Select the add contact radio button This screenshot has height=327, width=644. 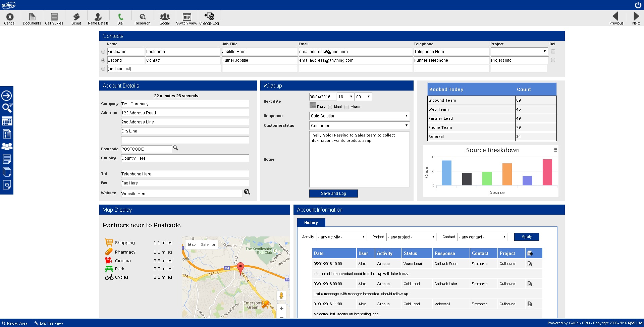click(103, 69)
